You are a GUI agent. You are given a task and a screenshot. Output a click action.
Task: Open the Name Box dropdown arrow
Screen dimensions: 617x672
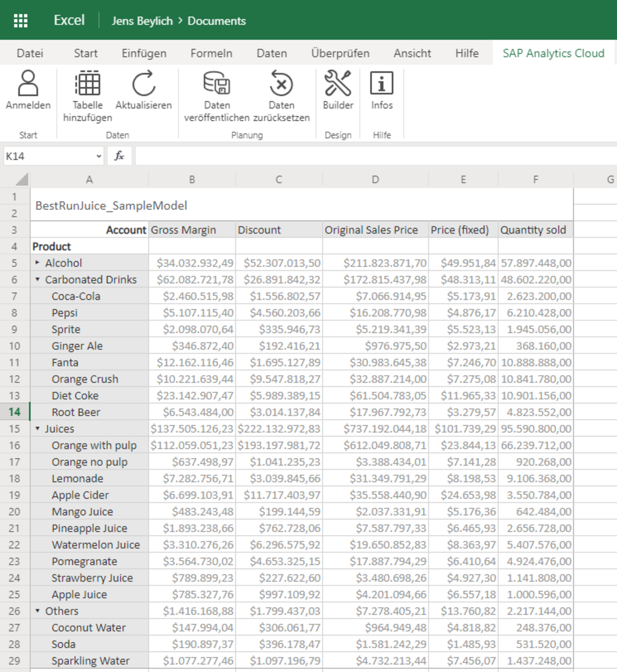pos(99,156)
